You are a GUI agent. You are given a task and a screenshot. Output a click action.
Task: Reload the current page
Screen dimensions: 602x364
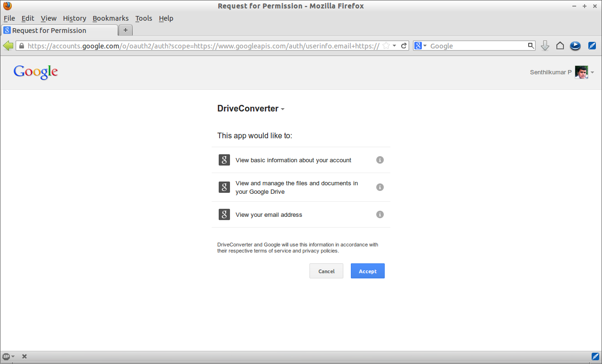click(x=404, y=46)
